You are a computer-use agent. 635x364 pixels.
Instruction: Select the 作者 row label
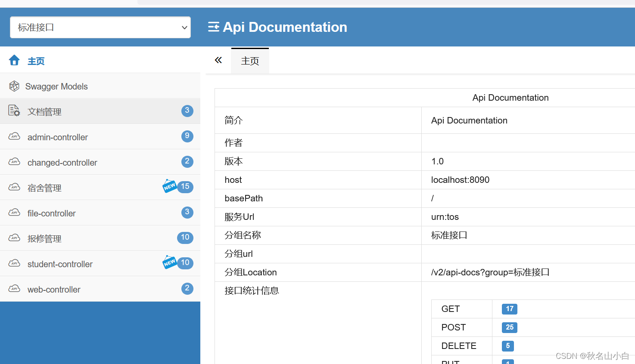[x=233, y=143]
